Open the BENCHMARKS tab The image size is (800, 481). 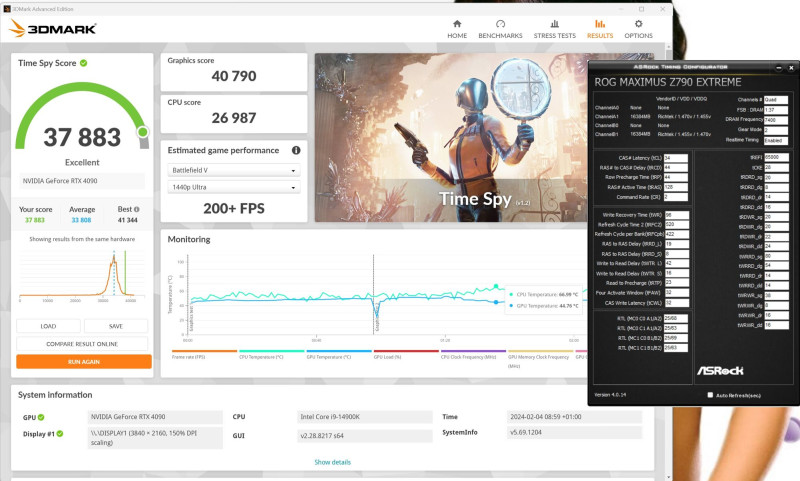500,30
